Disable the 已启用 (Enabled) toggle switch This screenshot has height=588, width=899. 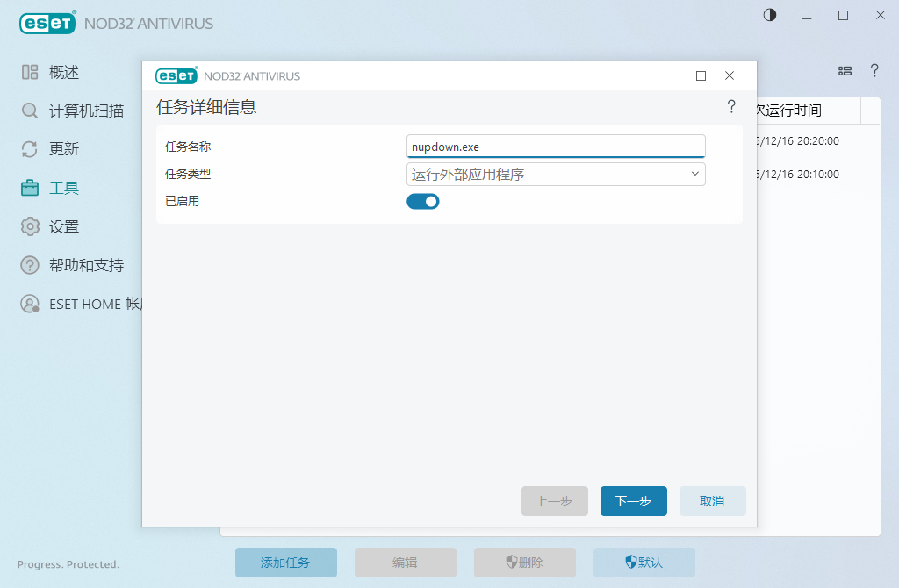coord(422,201)
